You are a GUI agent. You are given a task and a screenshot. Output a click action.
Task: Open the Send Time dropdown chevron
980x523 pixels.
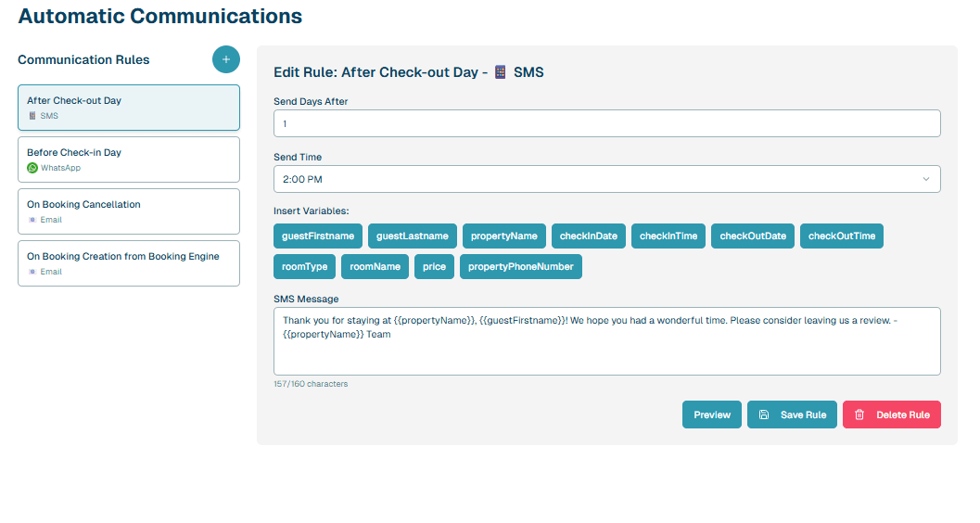[x=925, y=179]
